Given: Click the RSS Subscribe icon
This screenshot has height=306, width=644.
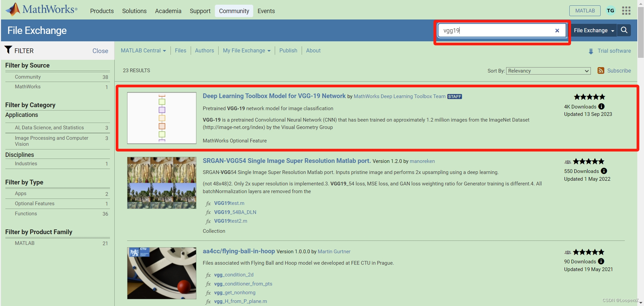Looking at the screenshot, I should point(601,71).
